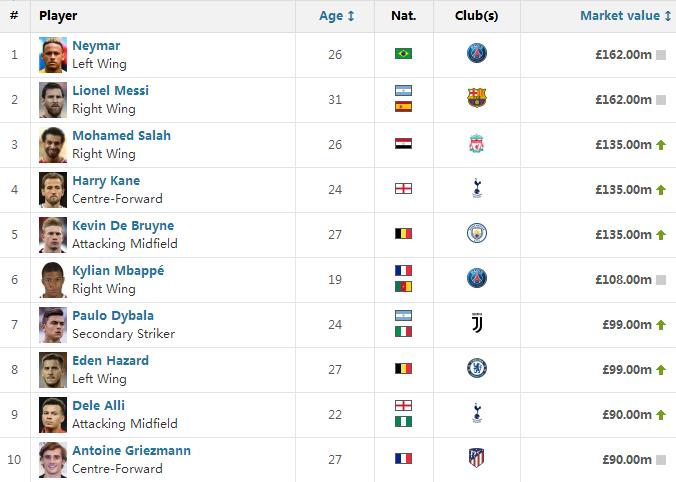Click the FC Barcelona club crest

point(477,99)
